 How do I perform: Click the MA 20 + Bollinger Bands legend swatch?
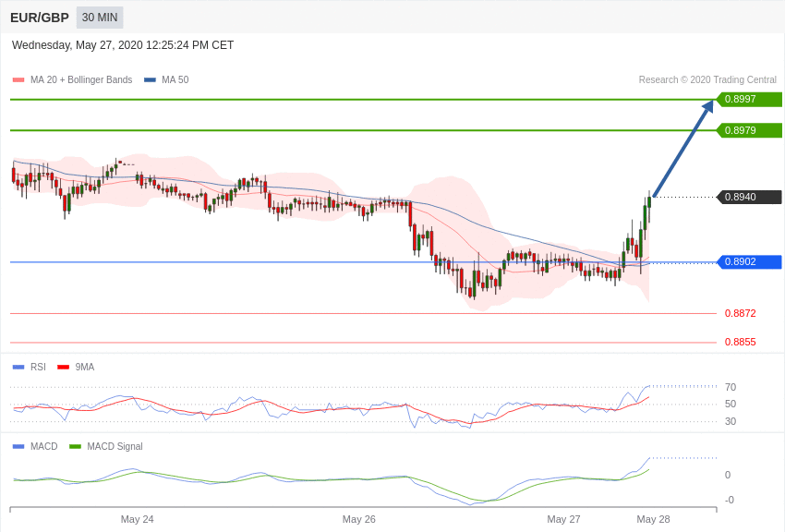tap(18, 80)
